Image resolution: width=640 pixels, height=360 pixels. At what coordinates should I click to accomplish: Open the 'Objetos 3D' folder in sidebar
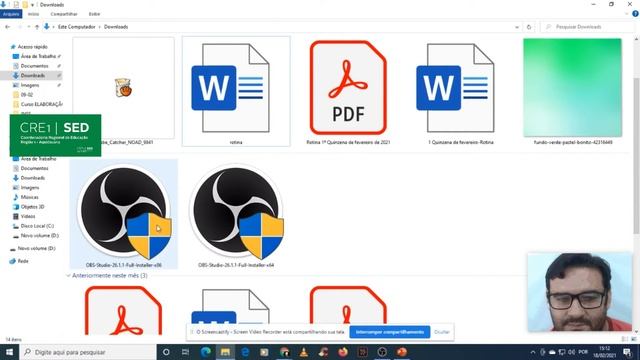coord(32,207)
